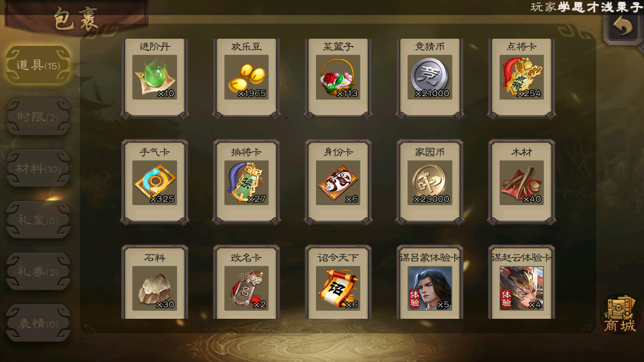Open the 商城 shop chest button

620,315
